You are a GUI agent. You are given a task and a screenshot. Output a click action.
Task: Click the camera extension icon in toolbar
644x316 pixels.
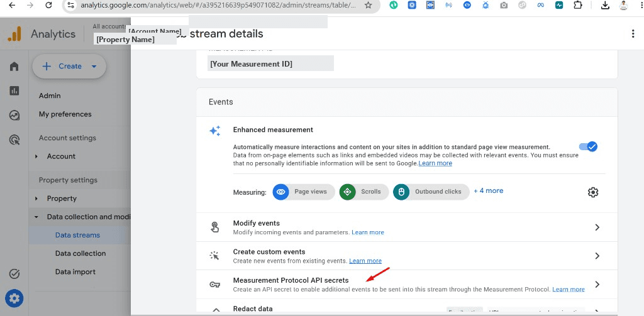pyautogui.click(x=504, y=5)
